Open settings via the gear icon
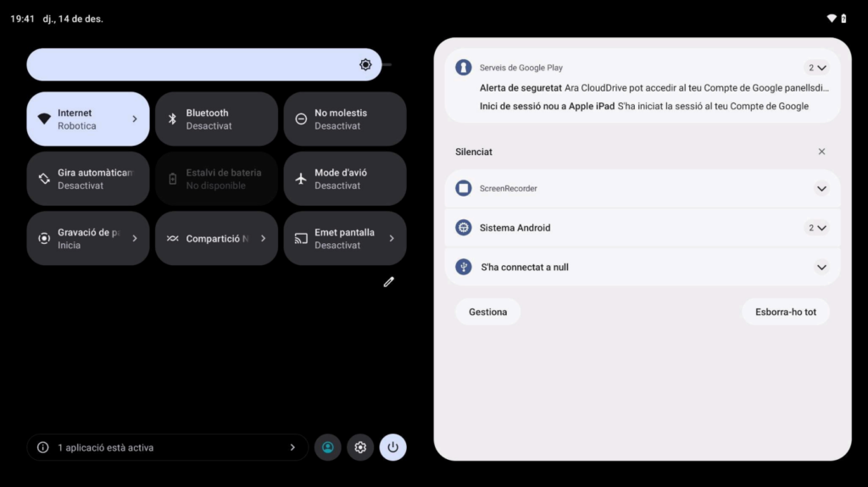Screen dimensions: 868x487 click(360, 447)
